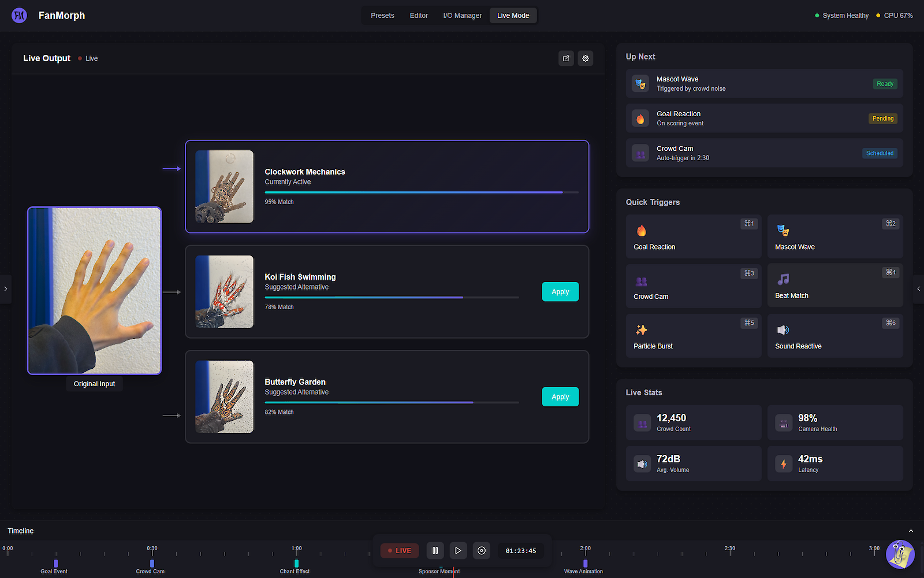Trigger the Sound Reactive speaker tile
924x578 pixels.
pos(834,336)
